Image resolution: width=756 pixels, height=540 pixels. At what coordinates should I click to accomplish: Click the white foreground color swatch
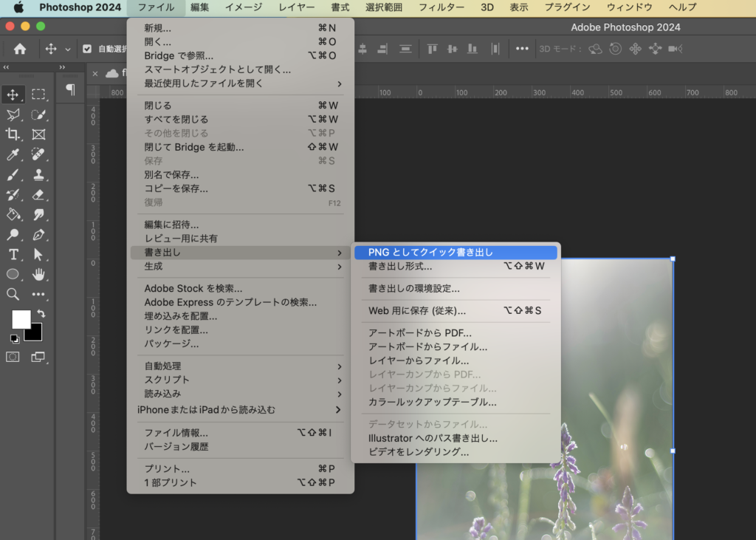point(20,318)
